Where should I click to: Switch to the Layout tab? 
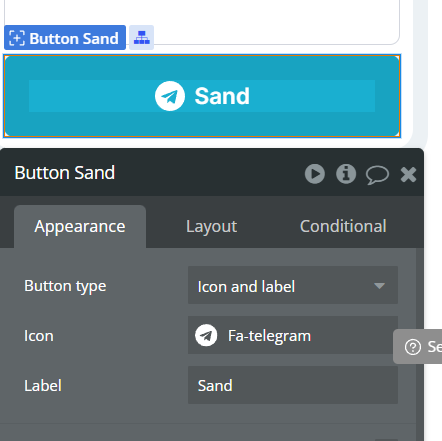211,227
